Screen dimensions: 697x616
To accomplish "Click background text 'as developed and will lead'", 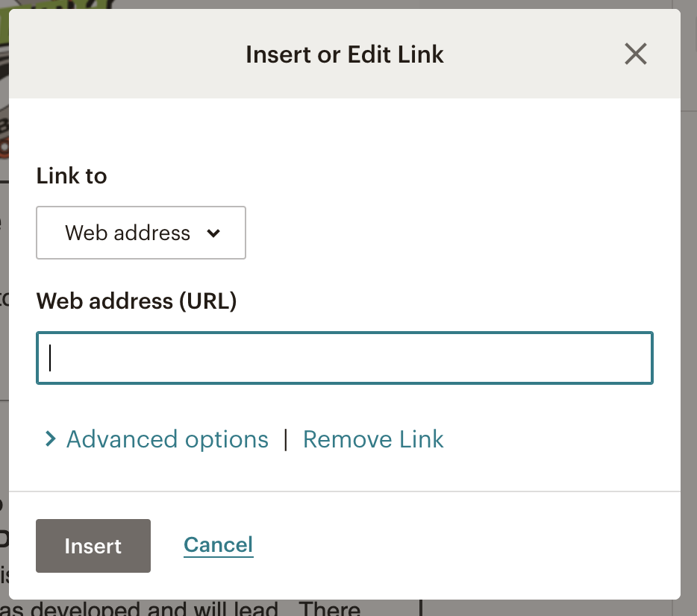I will (x=139, y=608).
